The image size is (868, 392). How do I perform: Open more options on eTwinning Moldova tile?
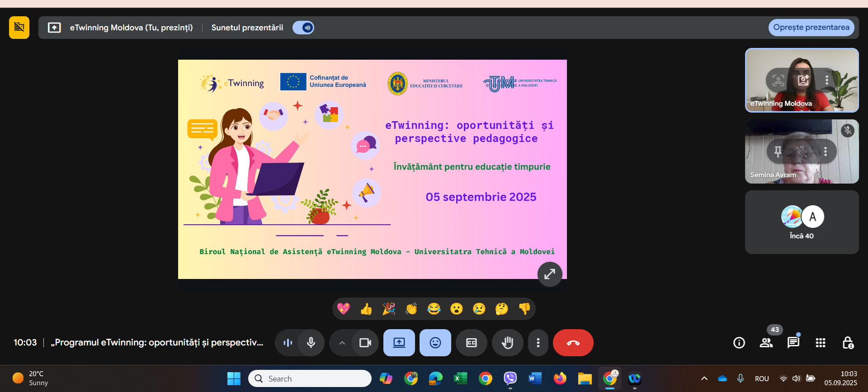coord(827,80)
